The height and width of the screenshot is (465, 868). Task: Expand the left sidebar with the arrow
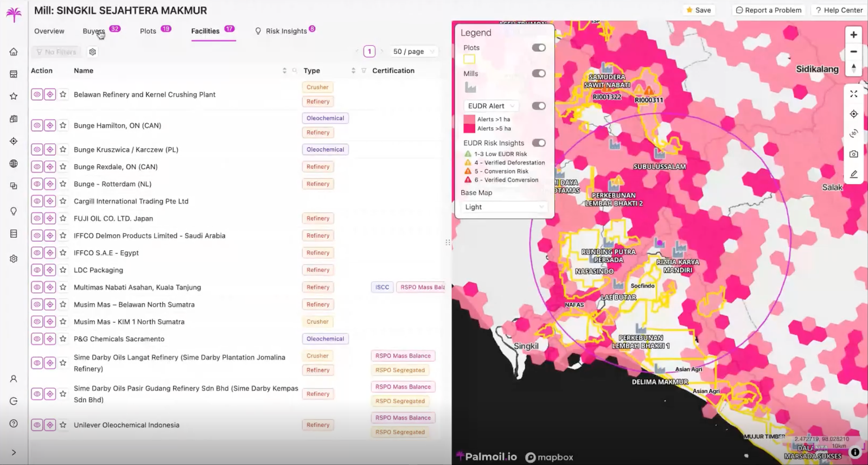point(14,453)
